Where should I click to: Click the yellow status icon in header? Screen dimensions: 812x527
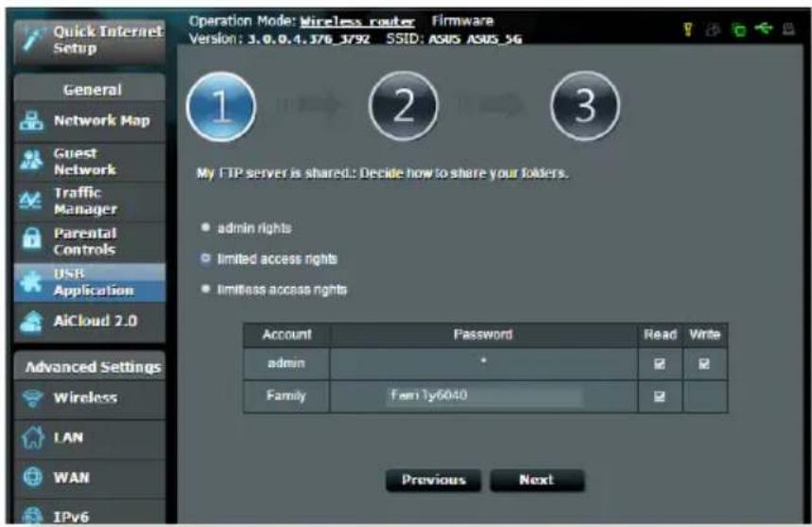click(688, 29)
